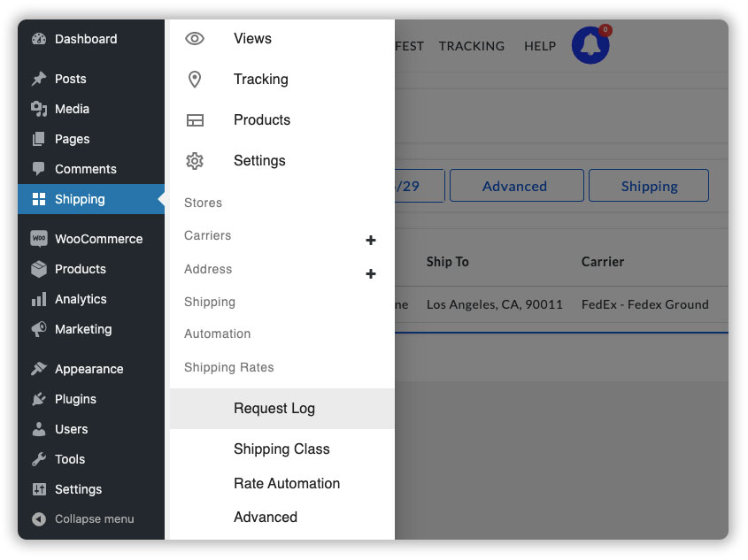Click the HELP top navigation link
The image size is (748, 560).
point(540,46)
